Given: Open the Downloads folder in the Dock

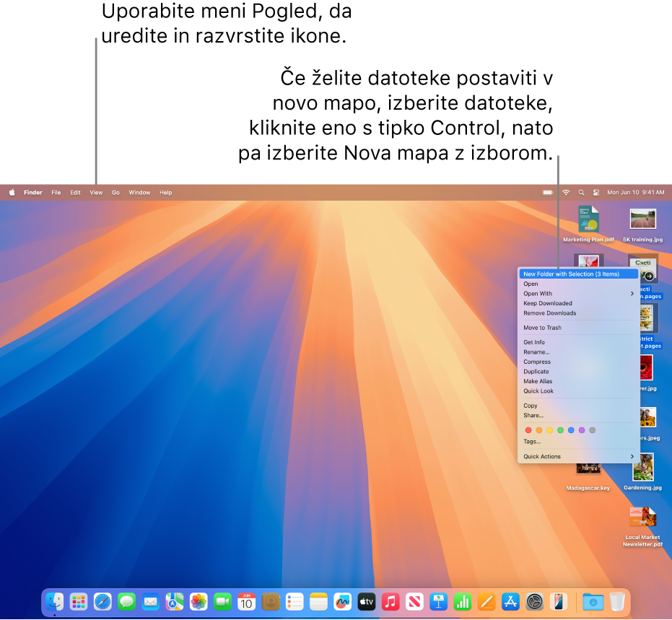Looking at the screenshot, I should 593,602.
